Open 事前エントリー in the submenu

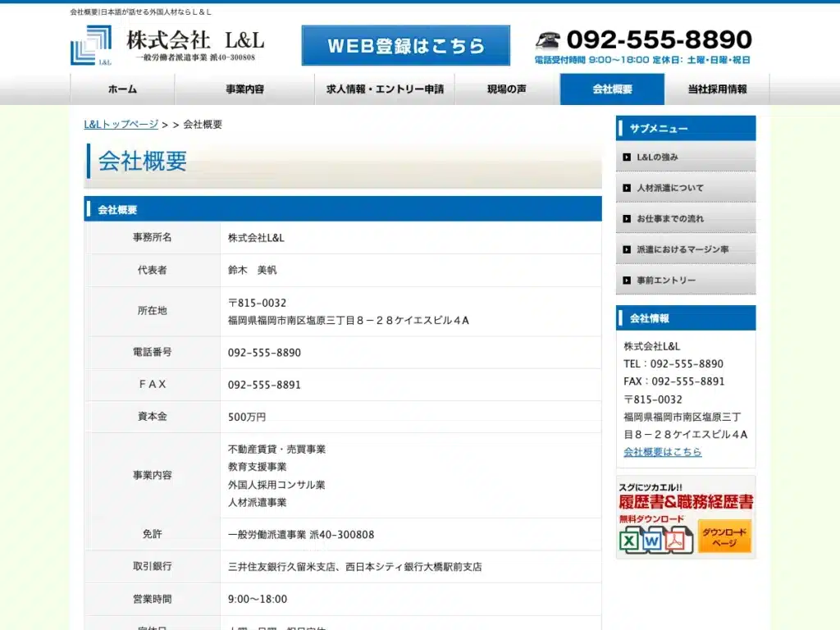tap(686, 281)
